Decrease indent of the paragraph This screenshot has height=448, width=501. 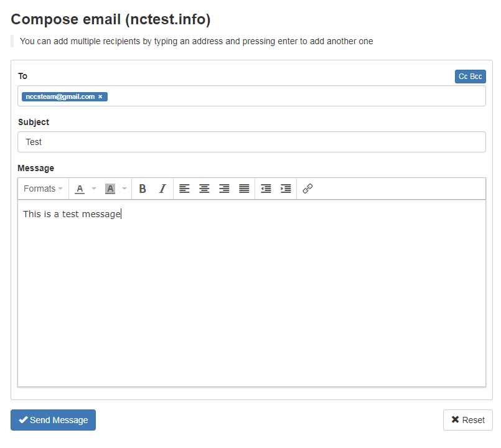[266, 189]
